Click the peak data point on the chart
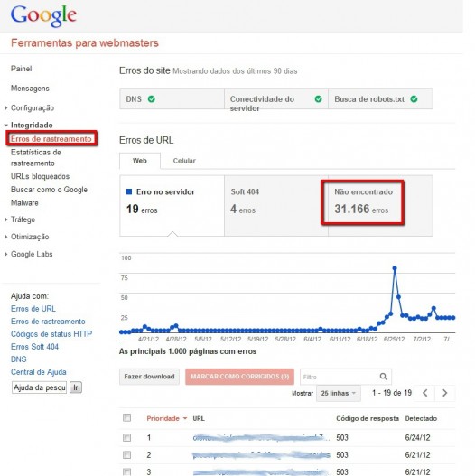The height and width of the screenshot is (476, 475). pyautogui.click(x=395, y=268)
